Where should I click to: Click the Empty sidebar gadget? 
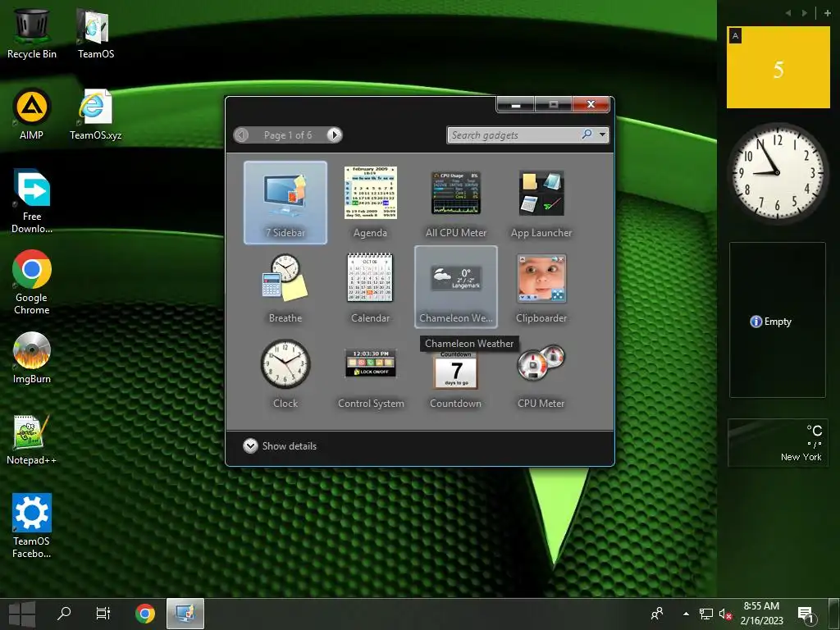(x=778, y=320)
